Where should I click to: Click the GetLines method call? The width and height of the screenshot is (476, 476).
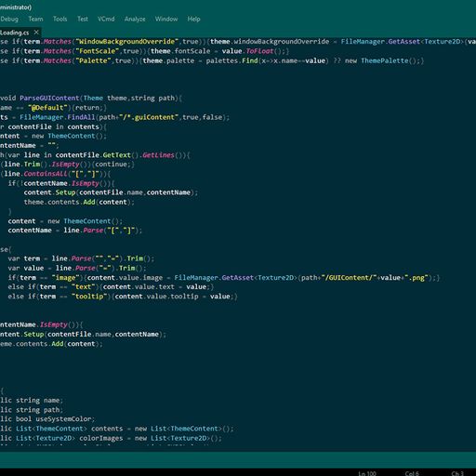point(158,155)
